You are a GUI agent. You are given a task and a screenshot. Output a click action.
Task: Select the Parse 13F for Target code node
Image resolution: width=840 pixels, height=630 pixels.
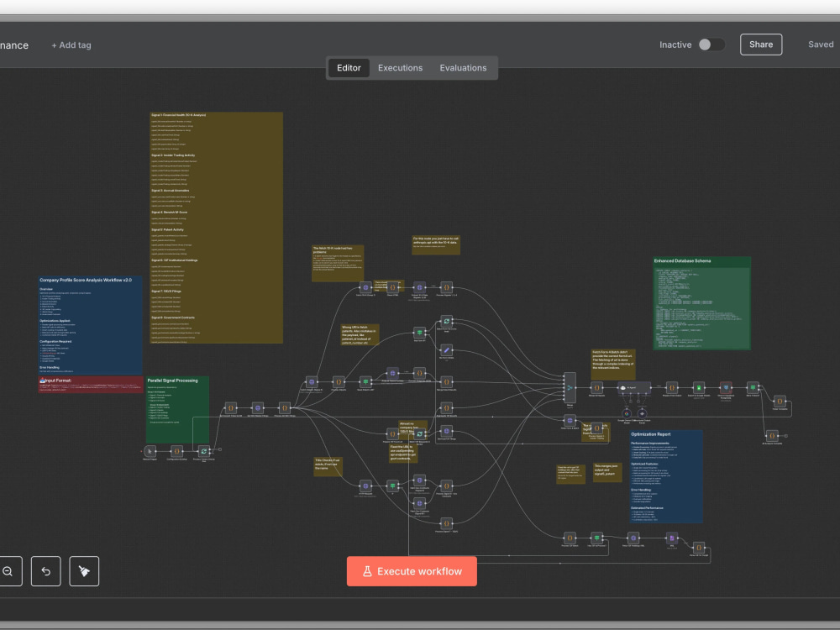point(699,548)
